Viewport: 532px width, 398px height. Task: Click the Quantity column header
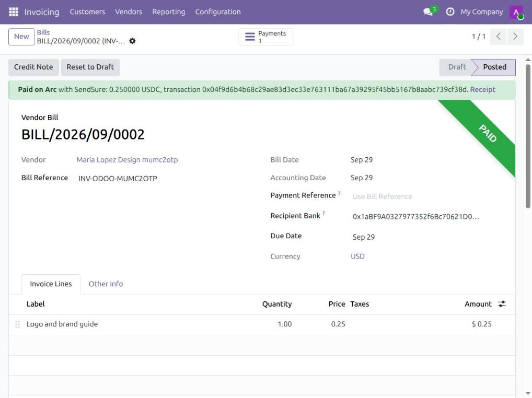277,304
